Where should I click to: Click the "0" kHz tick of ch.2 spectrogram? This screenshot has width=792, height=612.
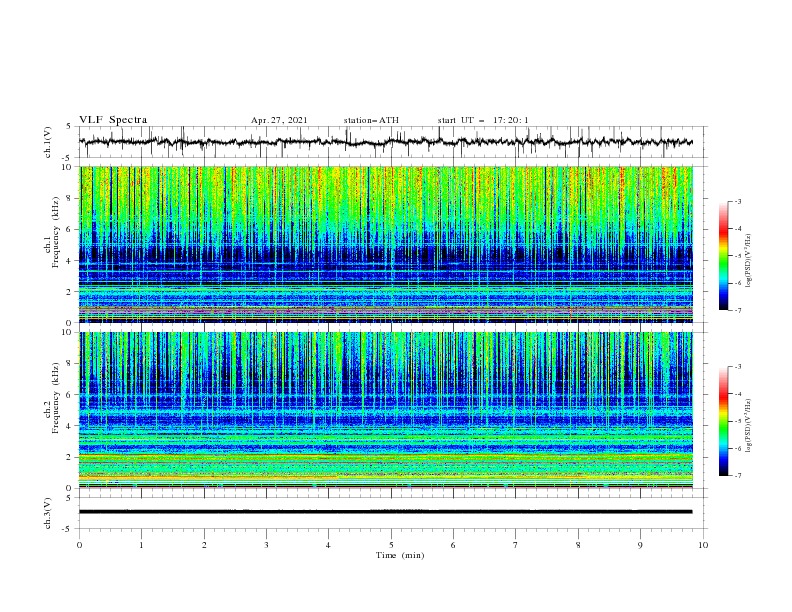(71, 488)
